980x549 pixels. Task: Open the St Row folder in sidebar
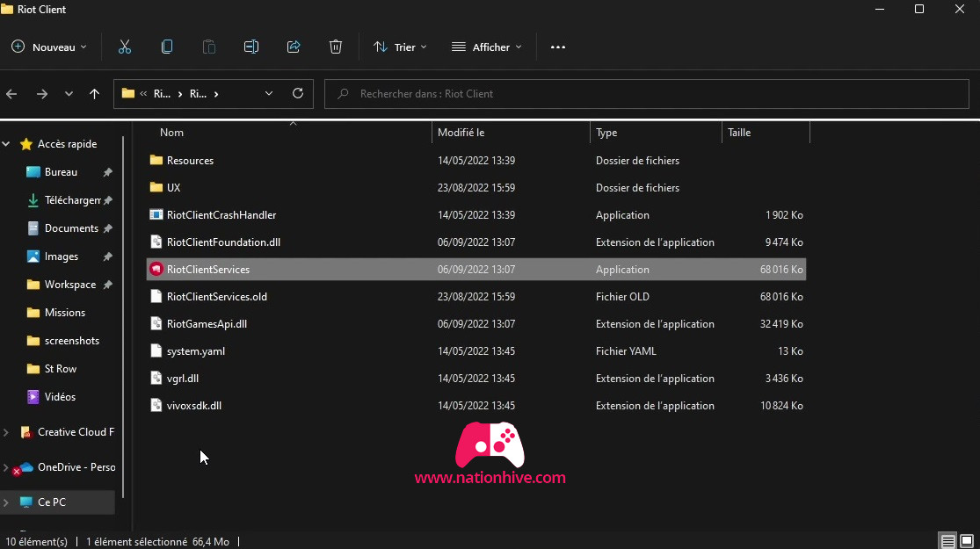pos(60,369)
